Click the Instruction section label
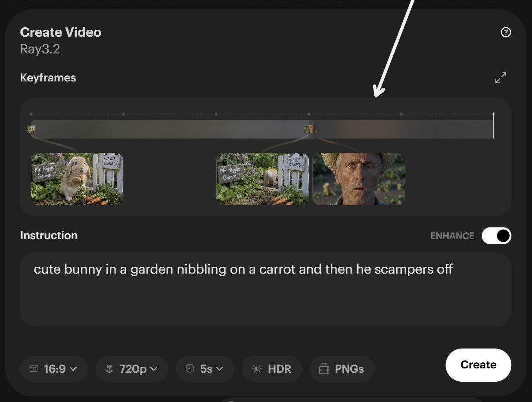The width and height of the screenshot is (532, 402). (x=49, y=235)
